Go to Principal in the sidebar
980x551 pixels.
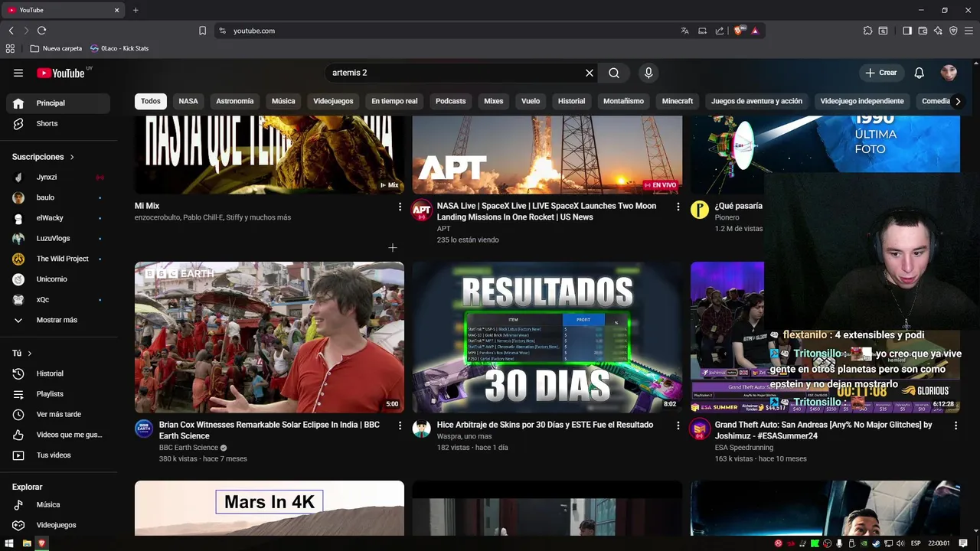tap(58, 103)
